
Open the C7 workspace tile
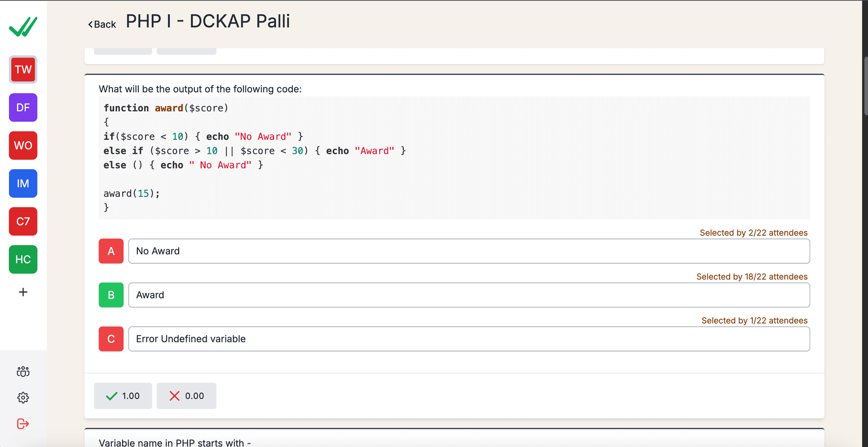click(x=23, y=222)
